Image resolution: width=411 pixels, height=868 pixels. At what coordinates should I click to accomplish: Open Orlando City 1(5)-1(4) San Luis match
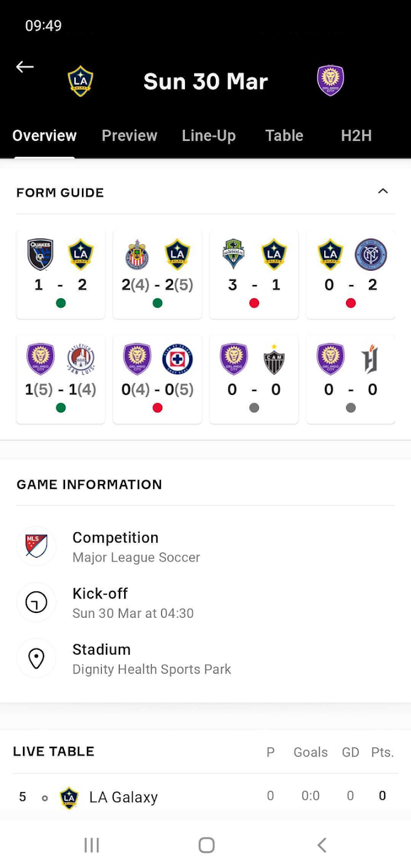[x=60, y=379]
